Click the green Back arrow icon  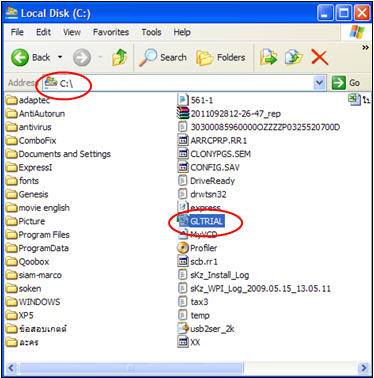[20, 57]
